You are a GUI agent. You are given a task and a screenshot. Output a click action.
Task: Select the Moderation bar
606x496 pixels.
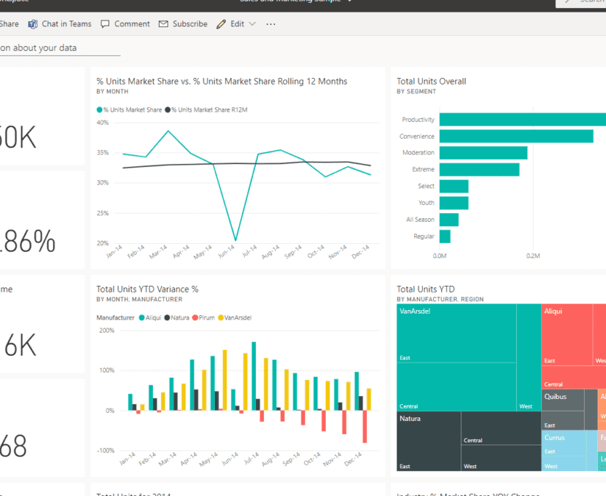483,153
